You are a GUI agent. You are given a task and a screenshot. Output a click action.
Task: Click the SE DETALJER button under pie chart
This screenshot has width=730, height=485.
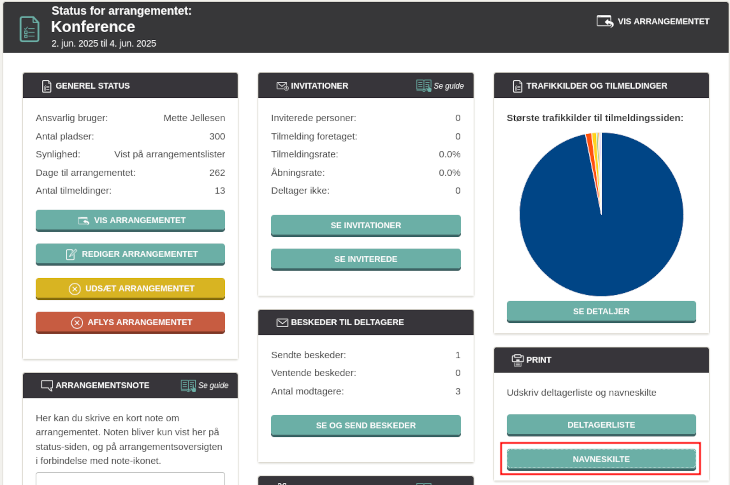click(602, 311)
